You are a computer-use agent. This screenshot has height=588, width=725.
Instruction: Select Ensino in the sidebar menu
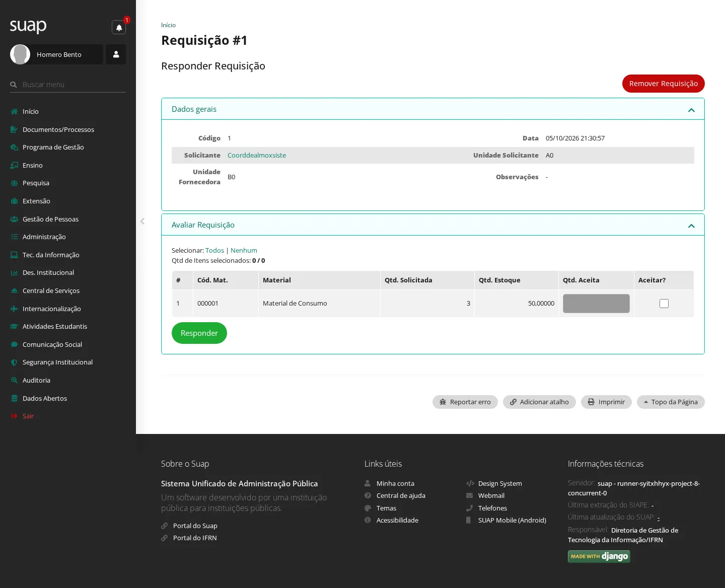[x=33, y=165]
